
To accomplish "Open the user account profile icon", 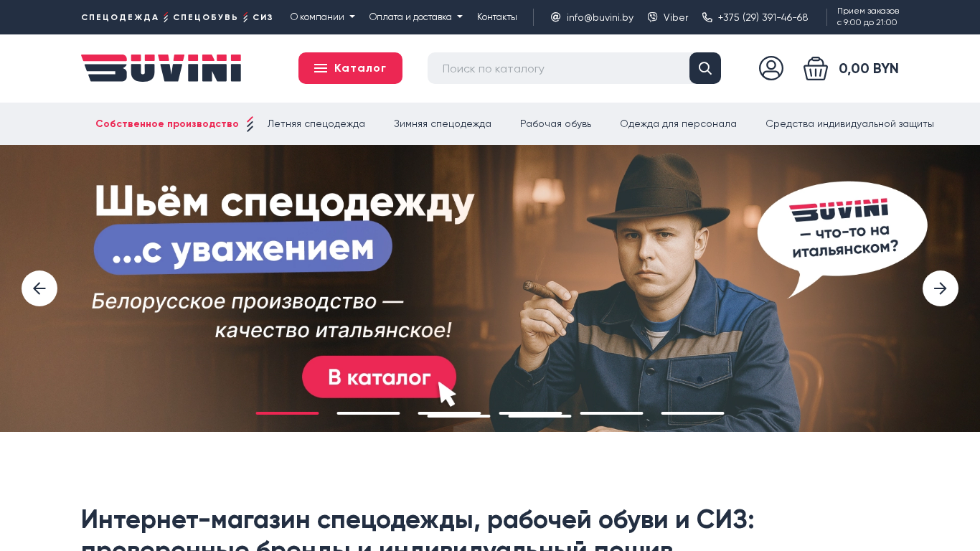I will (771, 68).
